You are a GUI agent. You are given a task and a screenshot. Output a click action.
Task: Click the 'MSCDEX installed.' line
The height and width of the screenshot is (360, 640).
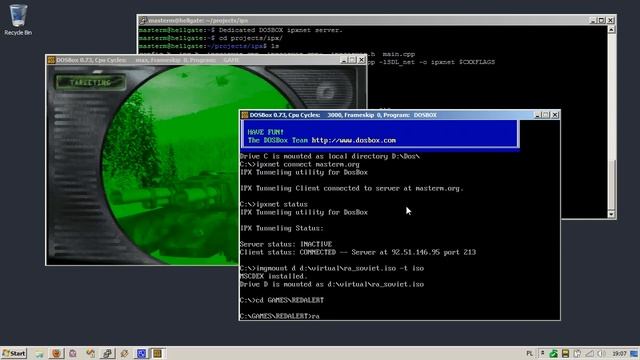(273, 276)
